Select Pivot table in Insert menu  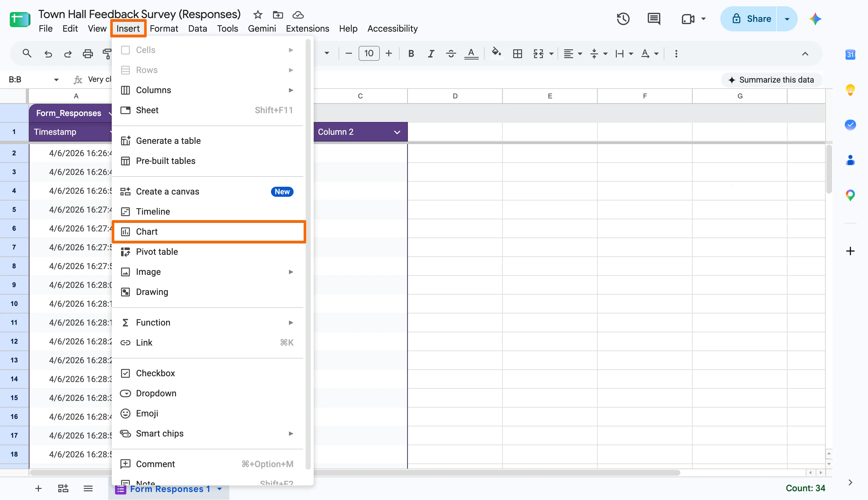coord(208,252)
